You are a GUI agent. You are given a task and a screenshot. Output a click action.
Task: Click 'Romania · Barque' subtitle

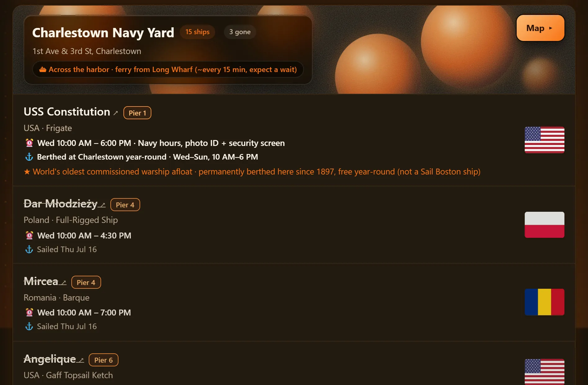pyautogui.click(x=56, y=297)
